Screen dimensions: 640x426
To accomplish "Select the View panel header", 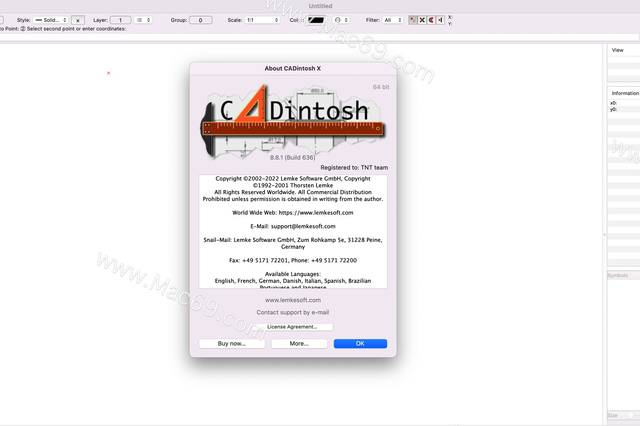I will [618, 50].
